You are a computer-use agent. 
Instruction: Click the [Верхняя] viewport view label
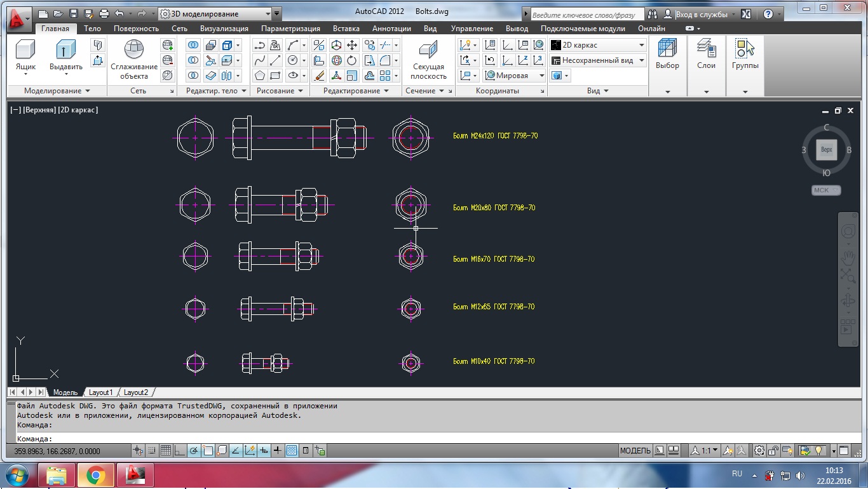(39, 110)
